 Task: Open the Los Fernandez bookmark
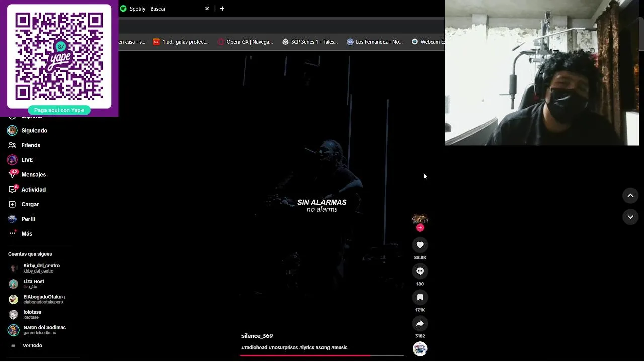(x=375, y=42)
